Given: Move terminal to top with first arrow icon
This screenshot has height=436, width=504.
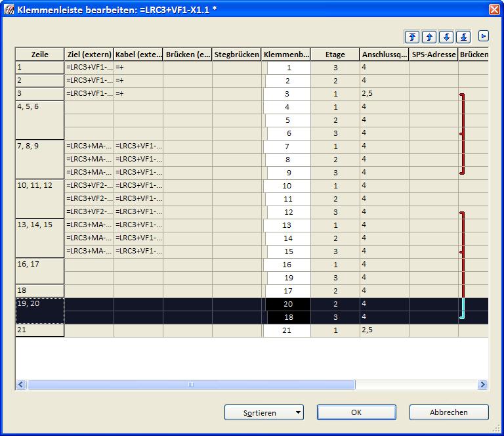Looking at the screenshot, I should pos(412,37).
